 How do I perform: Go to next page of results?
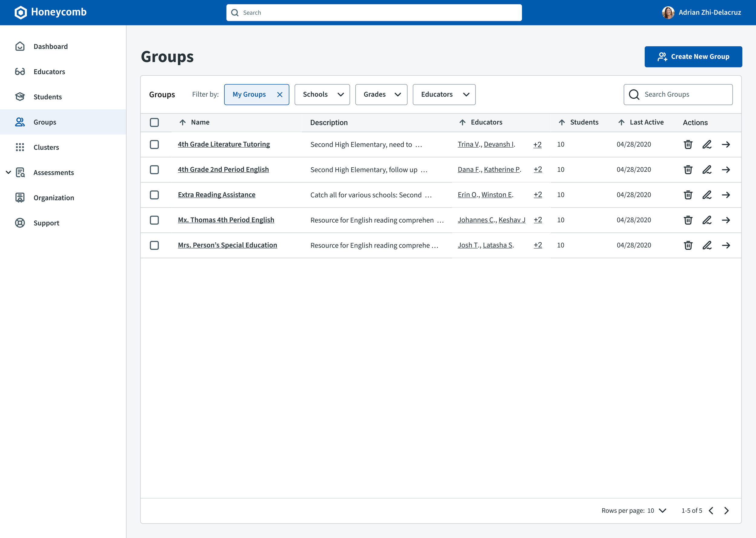(x=727, y=510)
